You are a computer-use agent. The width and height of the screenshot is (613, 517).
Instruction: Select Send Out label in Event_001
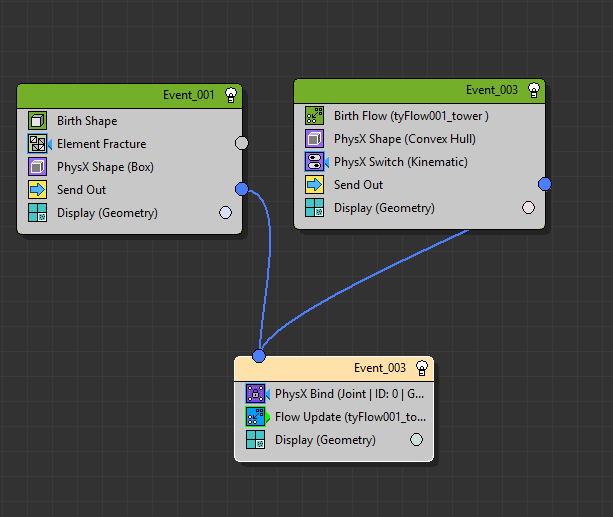point(81,190)
